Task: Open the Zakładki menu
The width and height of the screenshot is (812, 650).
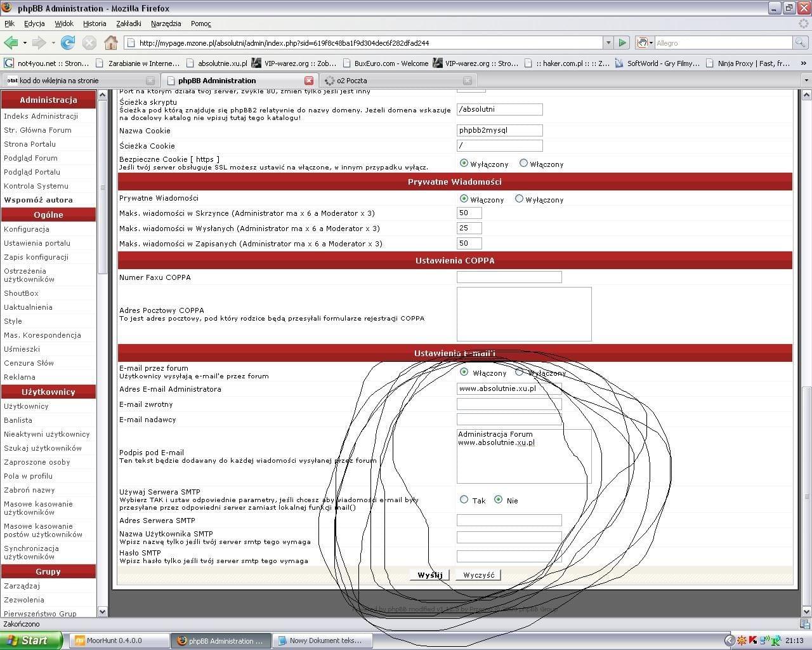Action: pos(129,23)
